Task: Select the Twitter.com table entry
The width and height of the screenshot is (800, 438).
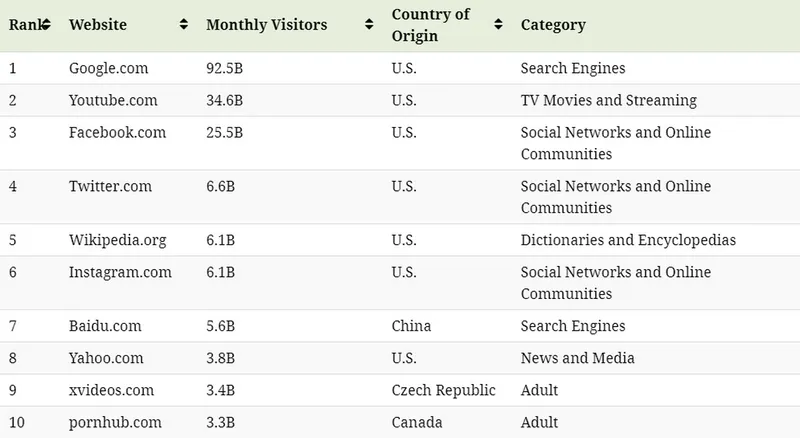Action: click(x=110, y=186)
